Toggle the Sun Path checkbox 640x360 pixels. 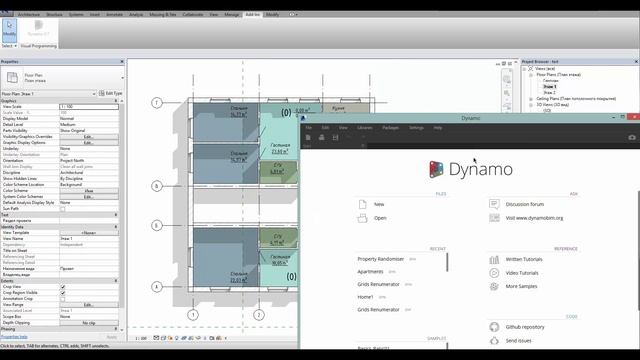(62, 209)
